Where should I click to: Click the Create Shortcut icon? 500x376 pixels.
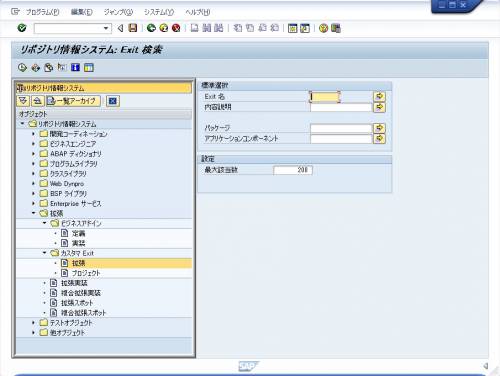(305, 28)
